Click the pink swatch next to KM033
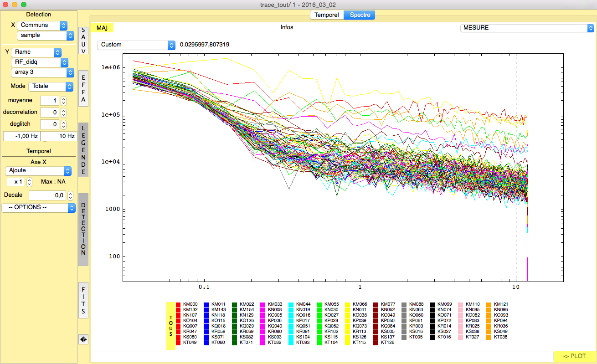Viewport: 597px width, 364px height. [263, 304]
